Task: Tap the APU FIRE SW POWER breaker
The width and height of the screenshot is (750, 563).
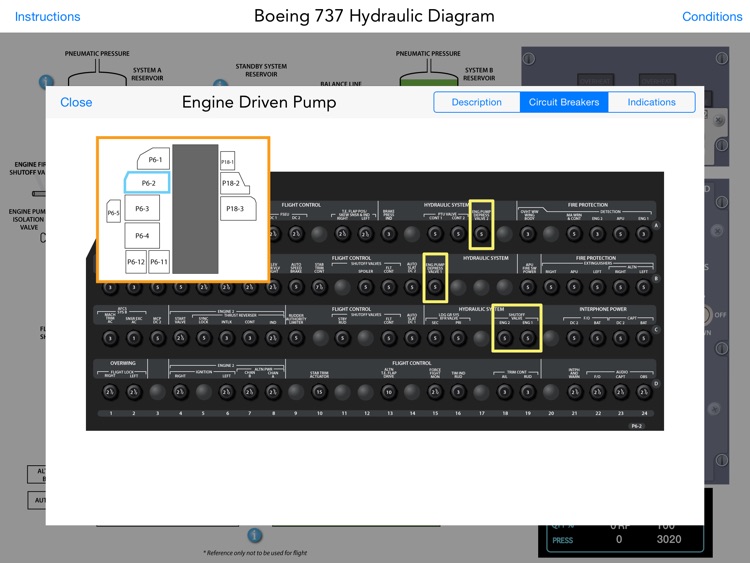Action: [528, 287]
